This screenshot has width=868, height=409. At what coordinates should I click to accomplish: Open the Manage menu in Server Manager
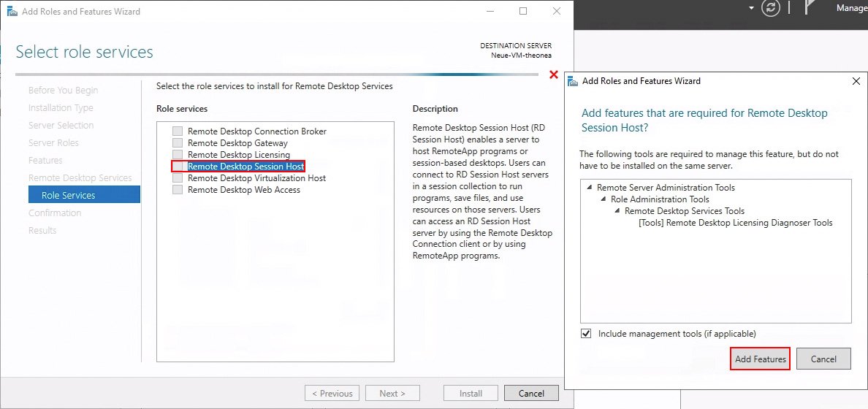click(851, 9)
